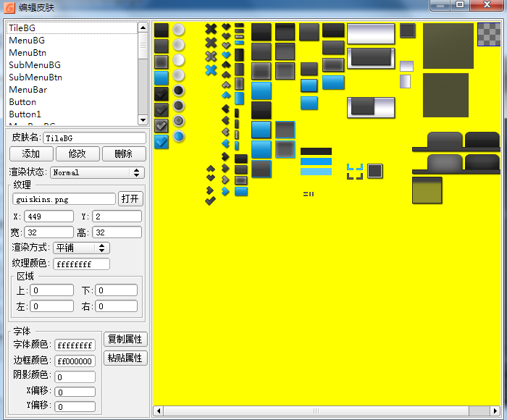The height and width of the screenshot is (420, 507).
Task: Open the 渲染状态 Normal dropdown
Action: 97,172
